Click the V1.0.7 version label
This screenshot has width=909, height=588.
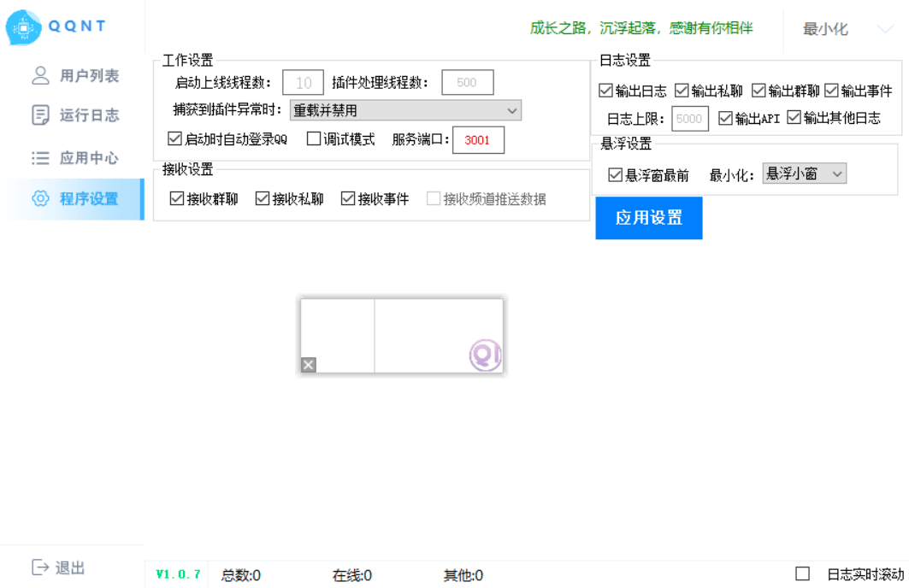177,575
